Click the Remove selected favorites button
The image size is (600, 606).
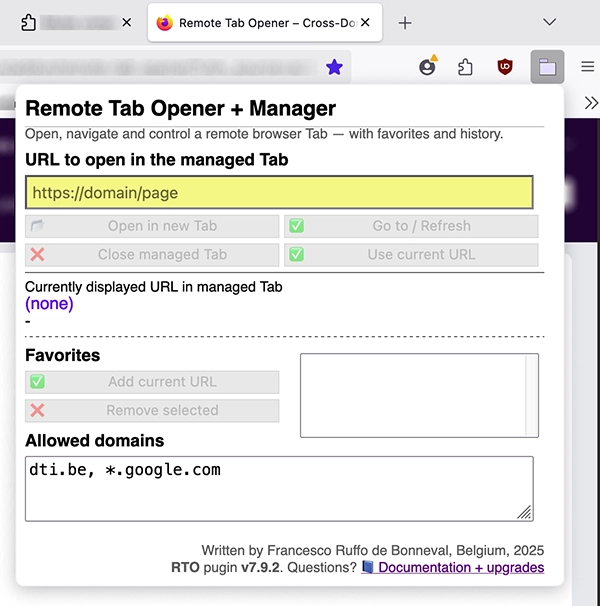152,410
